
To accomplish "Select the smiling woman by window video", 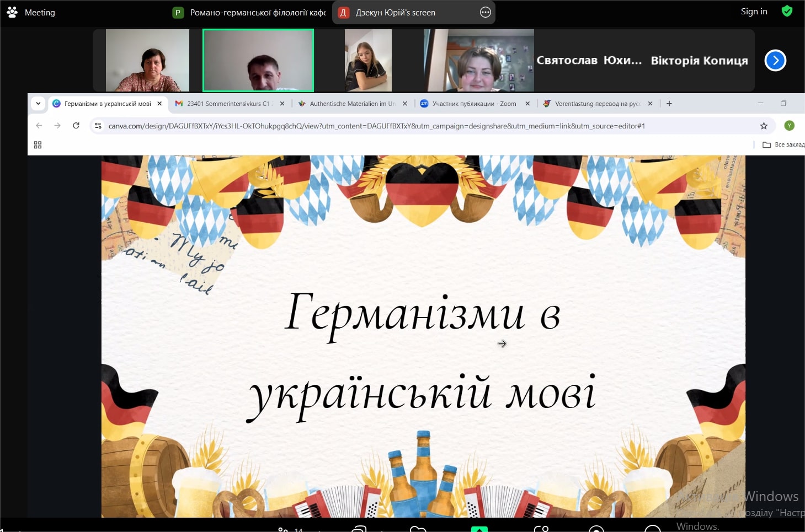I will tap(478, 60).
